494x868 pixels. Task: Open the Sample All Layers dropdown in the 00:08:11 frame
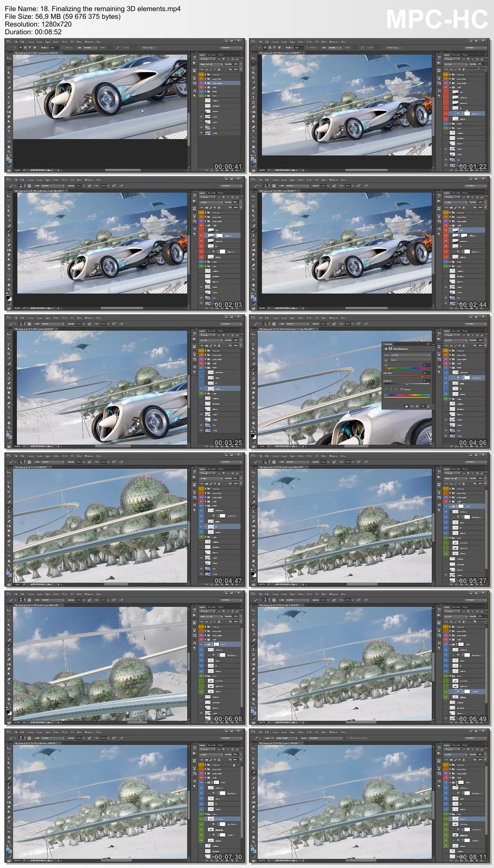click(326, 738)
